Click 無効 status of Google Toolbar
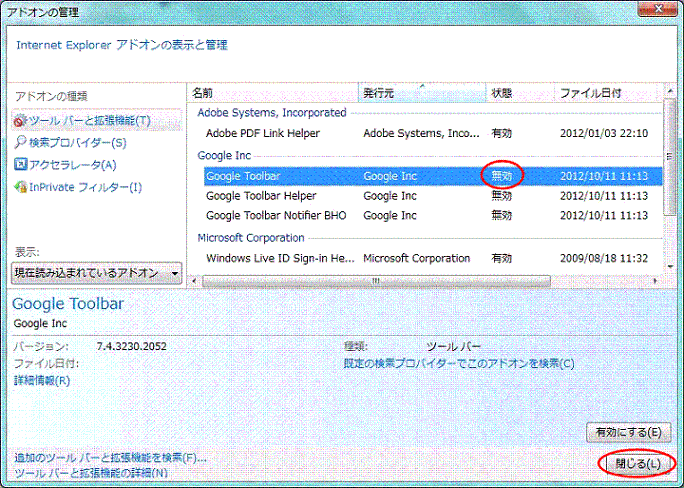This screenshot has width=684, height=488. pyautogui.click(x=502, y=176)
